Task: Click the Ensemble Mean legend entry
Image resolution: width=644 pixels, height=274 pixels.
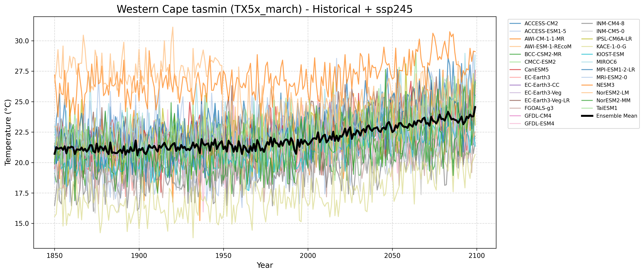Action: (x=616, y=116)
